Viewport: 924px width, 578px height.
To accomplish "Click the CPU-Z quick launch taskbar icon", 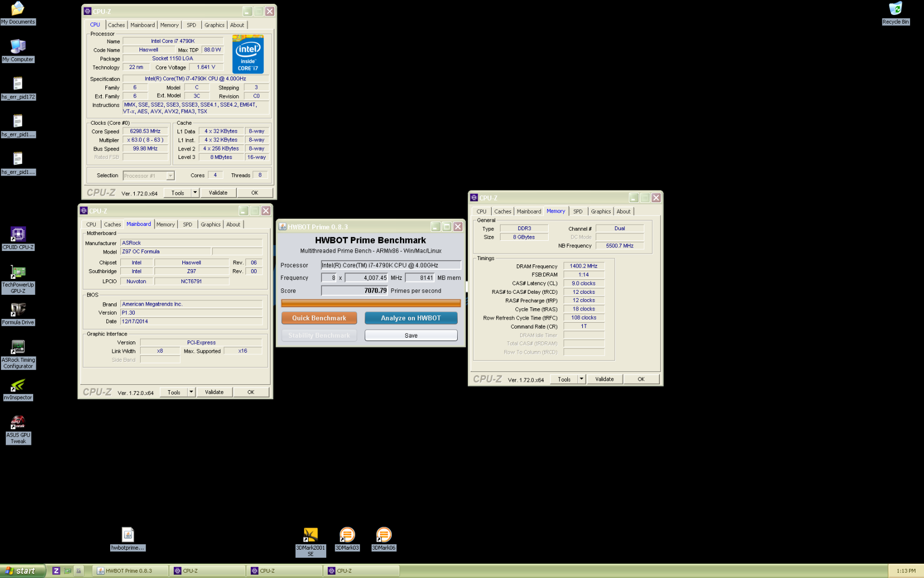I will click(56, 571).
